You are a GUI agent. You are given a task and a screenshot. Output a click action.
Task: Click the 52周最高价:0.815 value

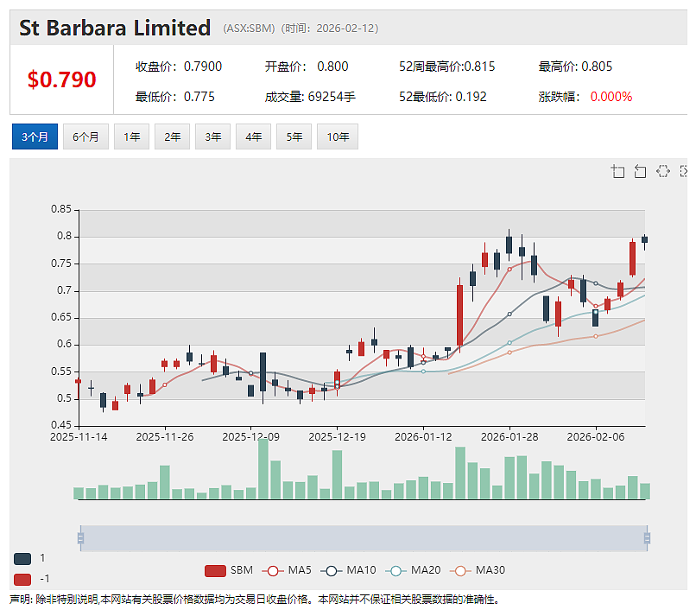[446, 67]
